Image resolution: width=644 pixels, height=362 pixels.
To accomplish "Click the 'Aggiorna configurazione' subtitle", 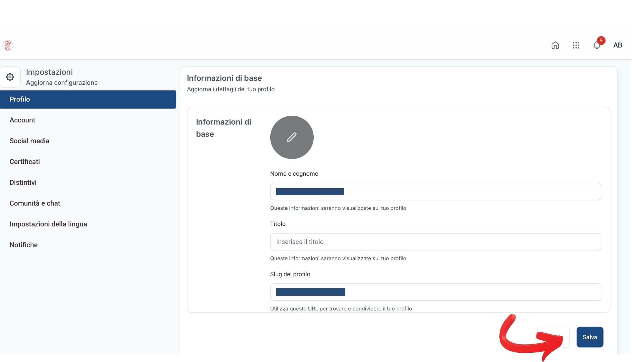I will 62,83.
